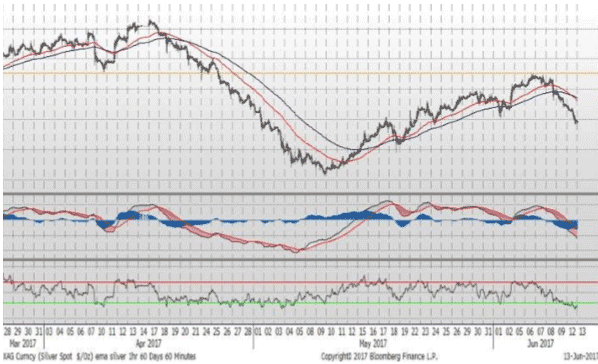Select the Apr 2017 month label
This screenshot has width=598, height=364.
pyautogui.click(x=149, y=344)
